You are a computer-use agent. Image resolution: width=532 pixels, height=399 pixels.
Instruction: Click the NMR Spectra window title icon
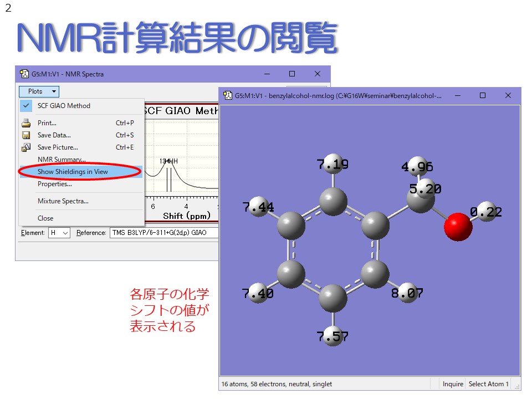[24, 74]
